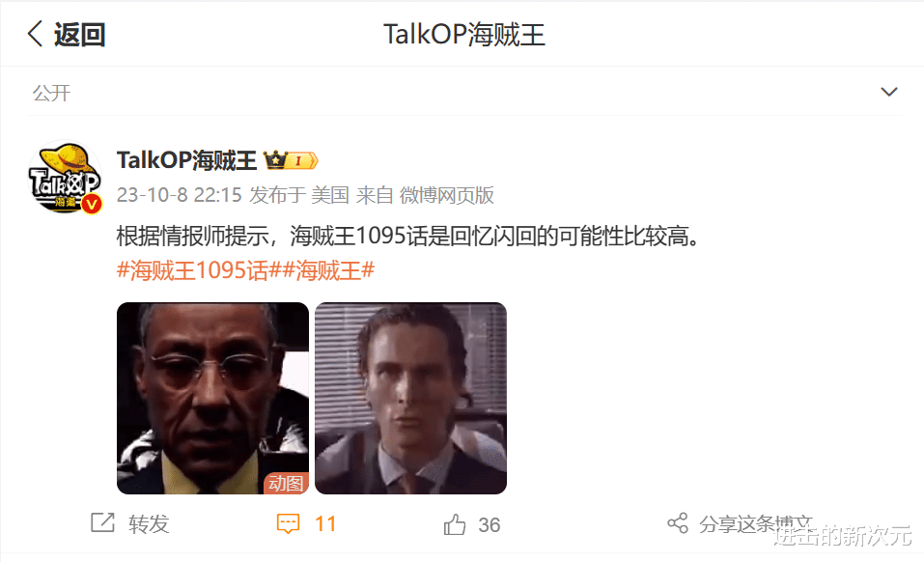View the man in suit image thumbnail
The image size is (924, 562).
click(410, 398)
